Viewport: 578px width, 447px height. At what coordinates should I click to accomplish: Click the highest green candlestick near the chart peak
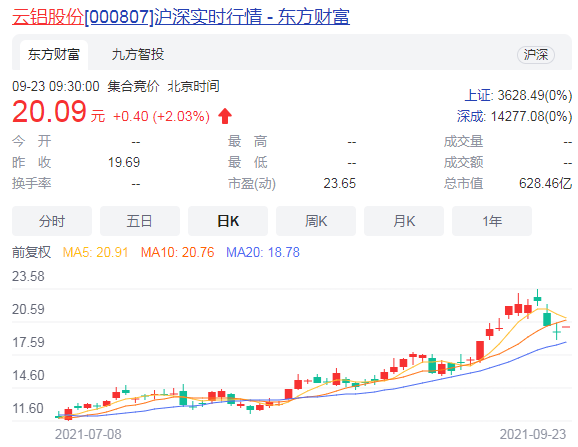tap(537, 298)
